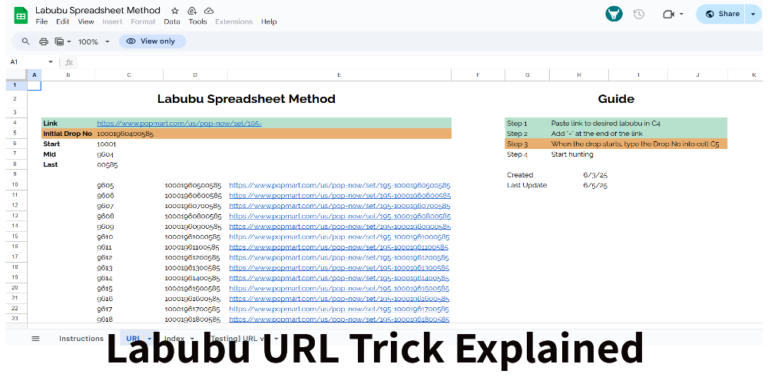The height and width of the screenshot is (384, 768).
Task: Check the cloud document status icon
Action: click(209, 10)
